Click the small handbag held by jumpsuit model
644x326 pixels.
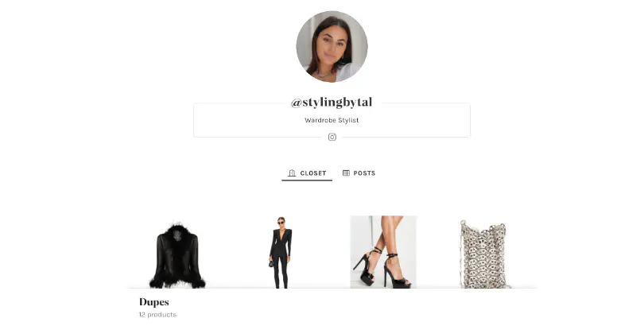coord(271,263)
